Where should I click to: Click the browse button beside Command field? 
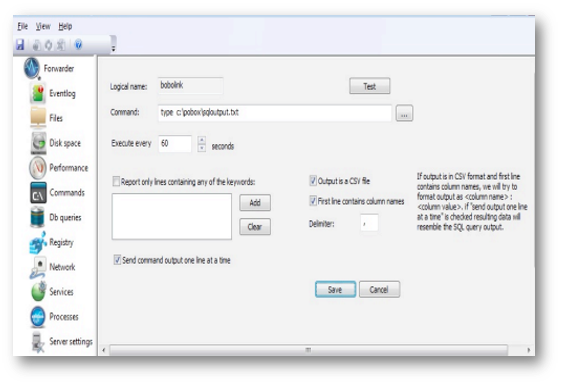pos(404,113)
